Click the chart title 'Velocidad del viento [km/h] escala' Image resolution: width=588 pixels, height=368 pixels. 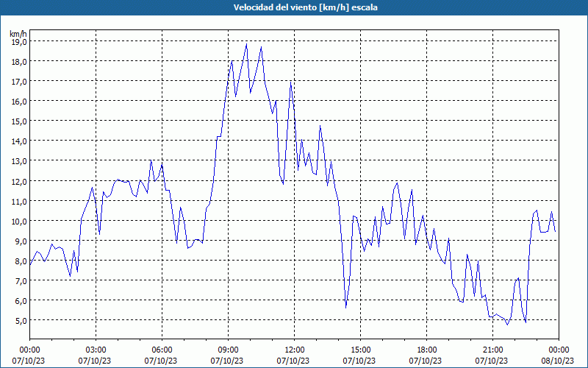click(305, 7)
